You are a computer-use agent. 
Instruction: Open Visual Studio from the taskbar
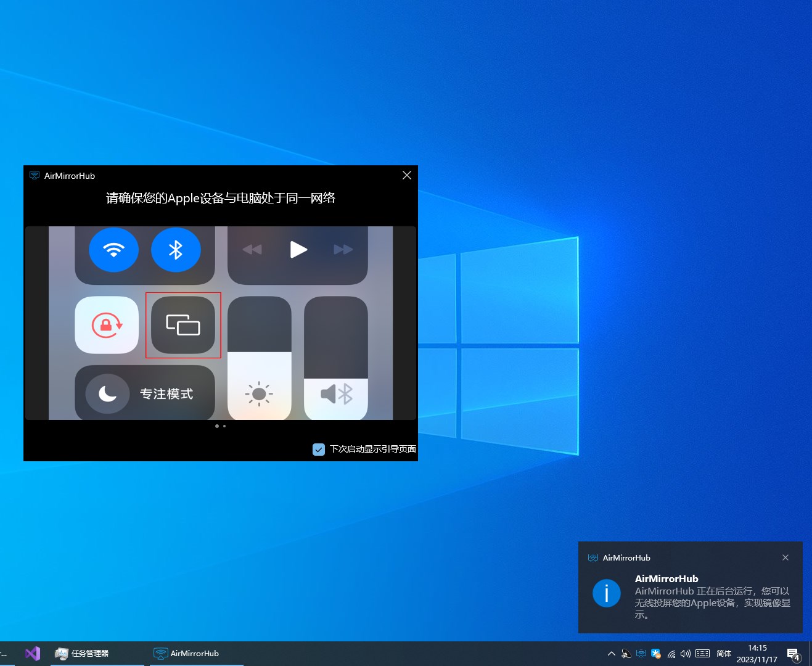tap(33, 654)
